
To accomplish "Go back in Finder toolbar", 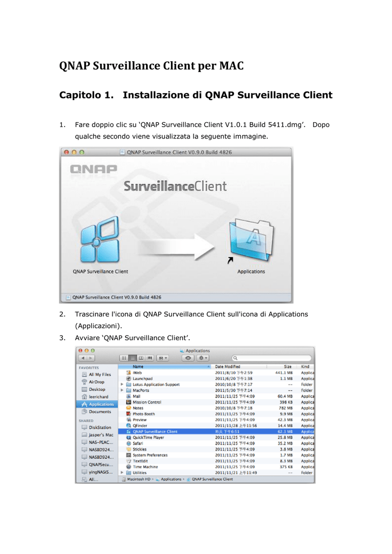I will [x=83, y=358].
